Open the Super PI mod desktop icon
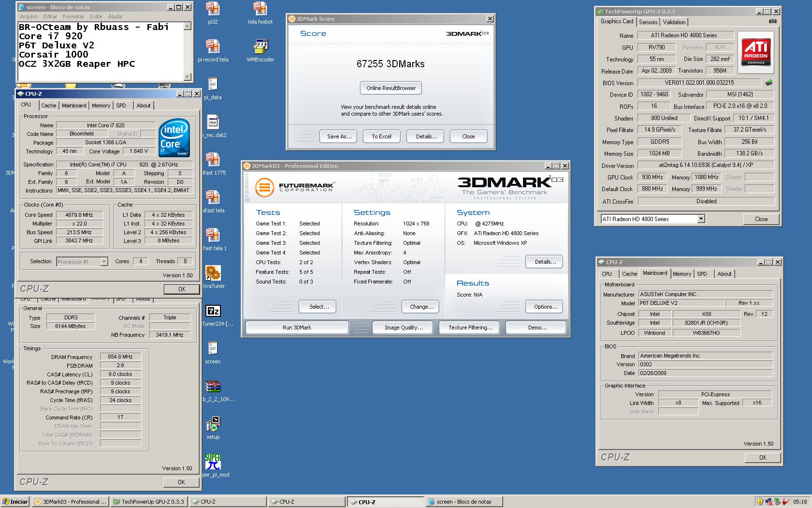Viewport: 812px width, 508px height. tap(213, 462)
